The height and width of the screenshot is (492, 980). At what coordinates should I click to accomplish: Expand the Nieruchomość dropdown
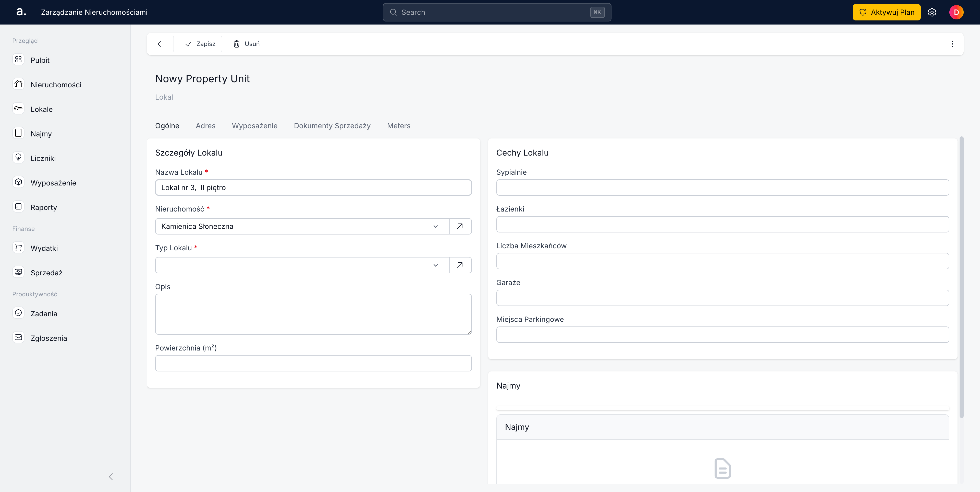coord(436,226)
